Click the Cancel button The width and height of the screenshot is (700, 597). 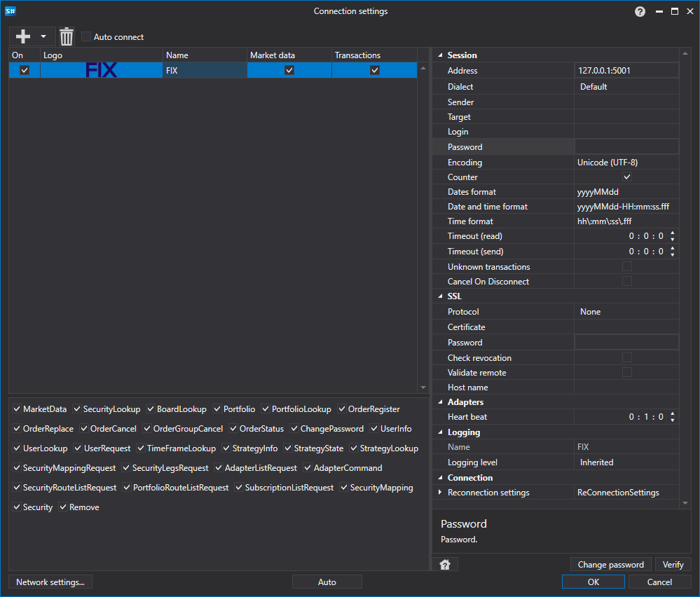(659, 582)
